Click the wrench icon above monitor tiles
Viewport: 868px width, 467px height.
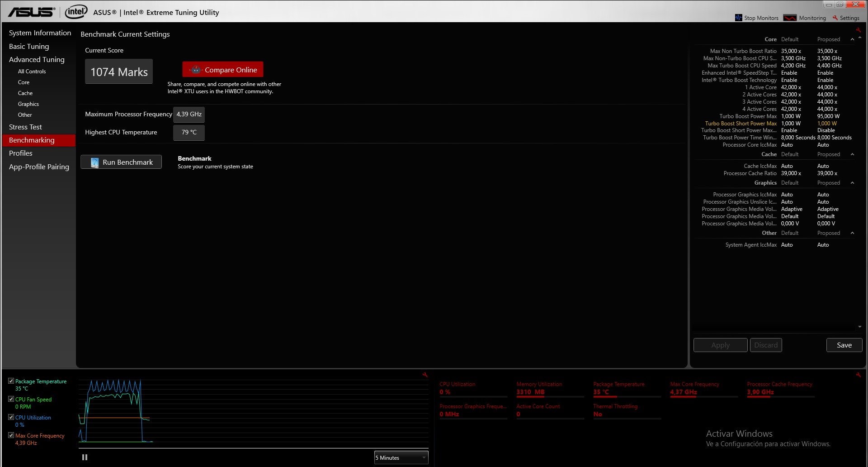[x=858, y=375]
